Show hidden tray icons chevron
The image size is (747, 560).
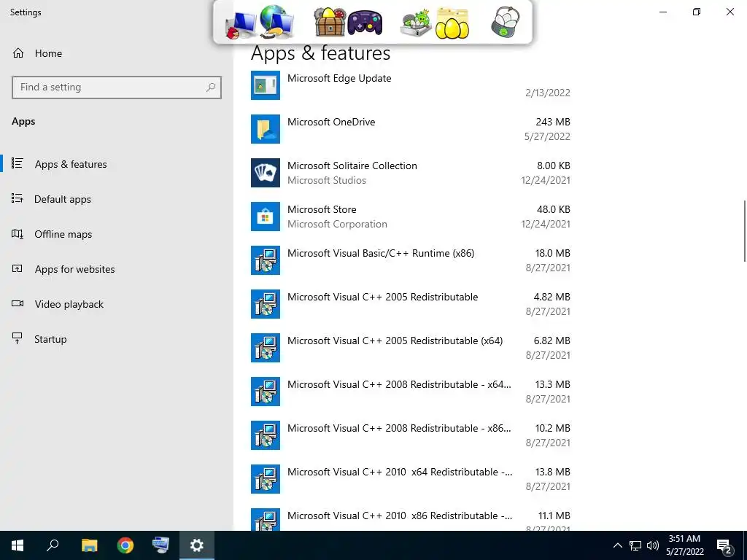617,545
